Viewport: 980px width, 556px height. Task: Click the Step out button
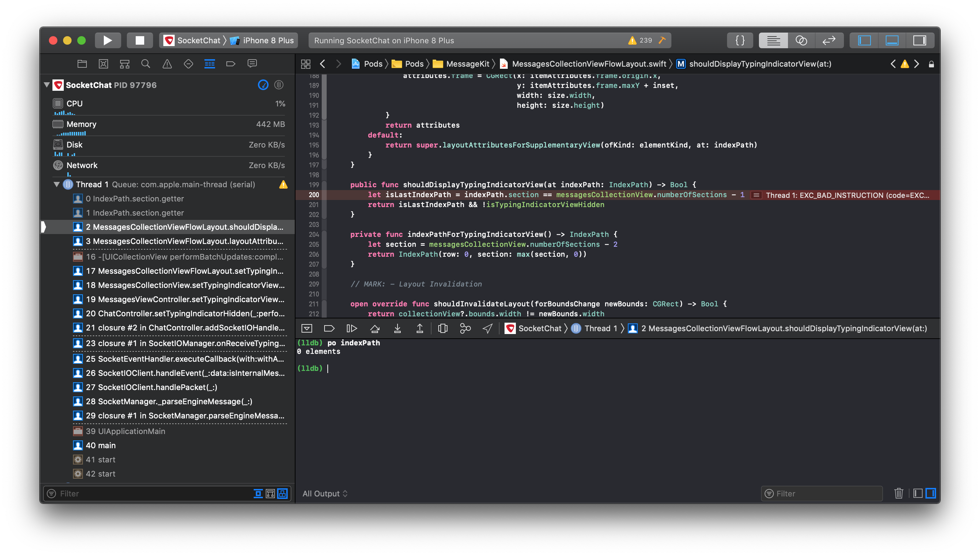click(x=419, y=328)
